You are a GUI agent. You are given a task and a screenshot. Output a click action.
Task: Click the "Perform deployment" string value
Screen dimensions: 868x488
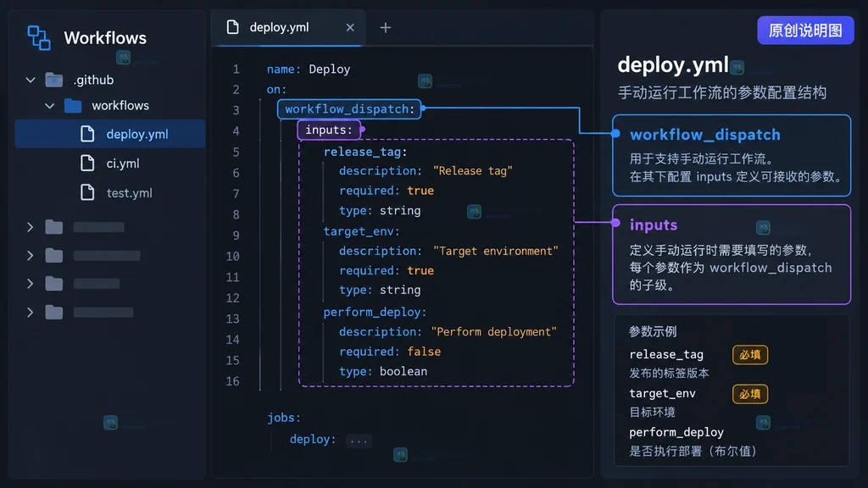click(494, 332)
